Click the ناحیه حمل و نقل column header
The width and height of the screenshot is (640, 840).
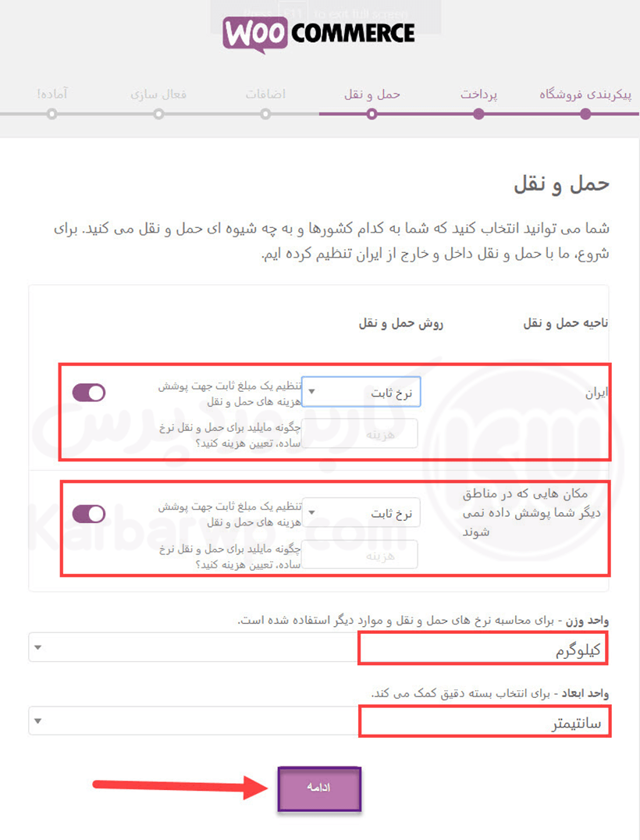566,323
